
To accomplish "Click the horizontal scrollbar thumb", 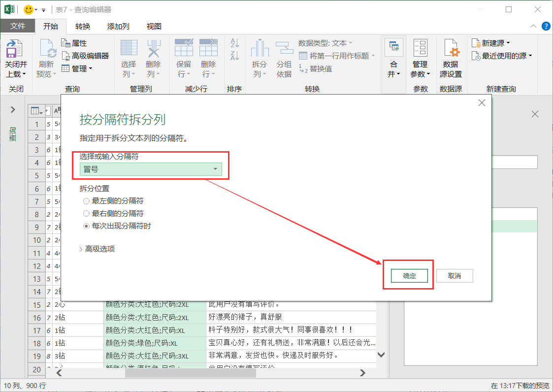I will (x=191, y=373).
